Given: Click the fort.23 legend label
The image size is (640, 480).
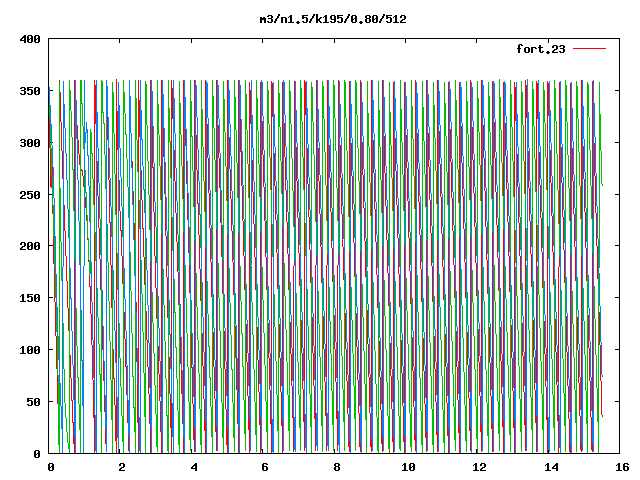Looking at the screenshot, I should coord(541,49).
